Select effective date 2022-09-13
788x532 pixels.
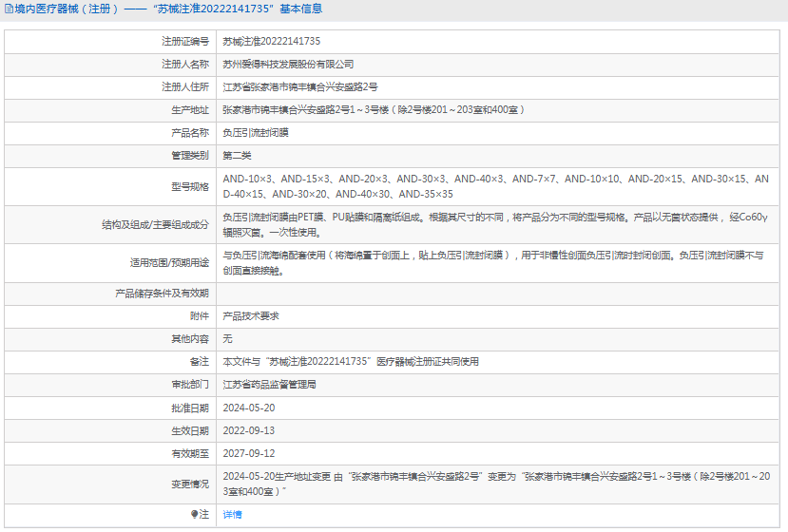click(249, 430)
